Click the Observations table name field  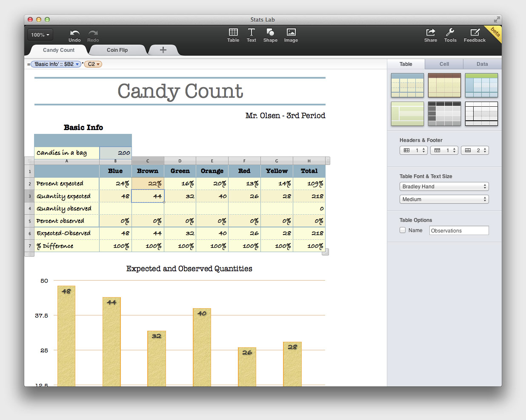click(459, 230)
